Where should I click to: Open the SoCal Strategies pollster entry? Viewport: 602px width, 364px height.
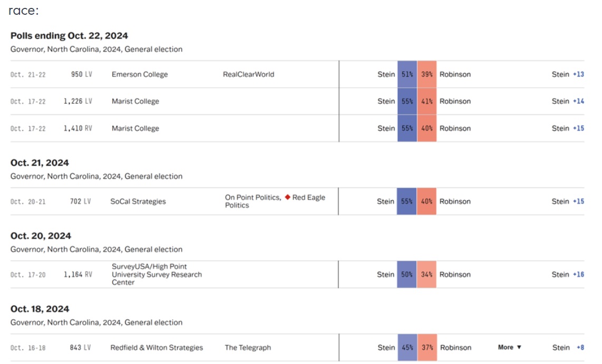tap(138, 201)
